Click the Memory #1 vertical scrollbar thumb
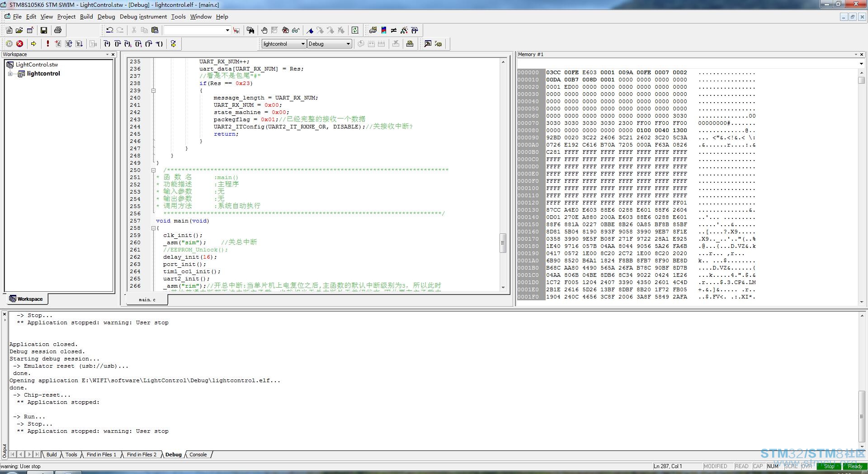868x474 pixels. pyautogui.click(x=861, y=81)
